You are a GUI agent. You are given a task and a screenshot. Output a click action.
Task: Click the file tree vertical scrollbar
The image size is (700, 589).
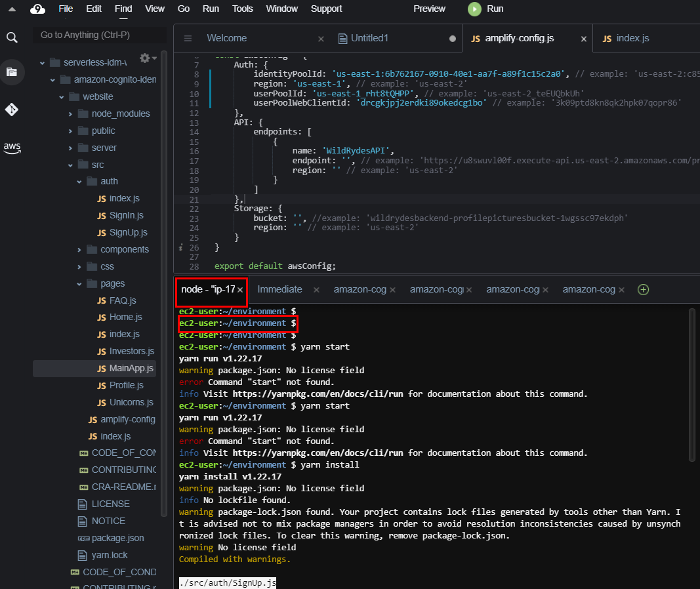[163, 285]
